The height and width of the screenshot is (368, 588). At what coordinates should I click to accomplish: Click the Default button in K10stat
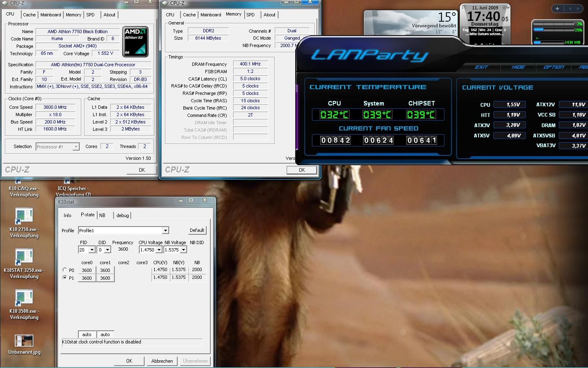[x=197, y=230]
